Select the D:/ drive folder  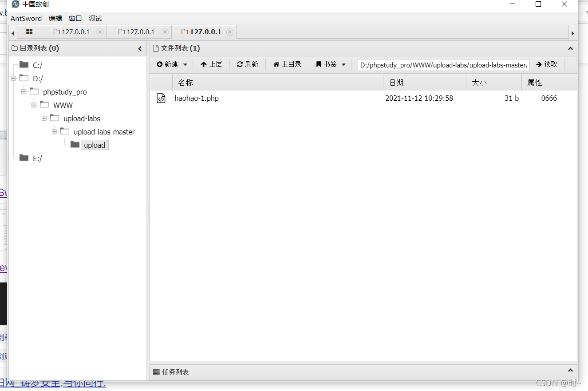38,79
